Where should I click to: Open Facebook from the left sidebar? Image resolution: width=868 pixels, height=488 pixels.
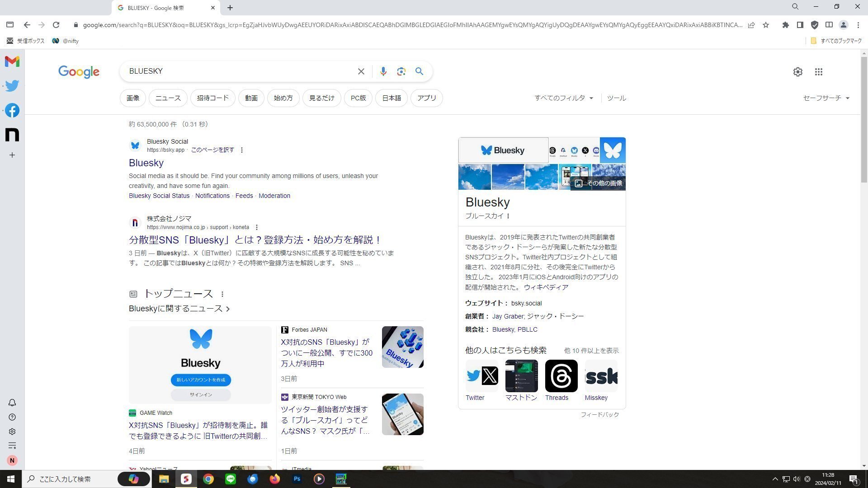pyautogui.click(x=12, y=110)
